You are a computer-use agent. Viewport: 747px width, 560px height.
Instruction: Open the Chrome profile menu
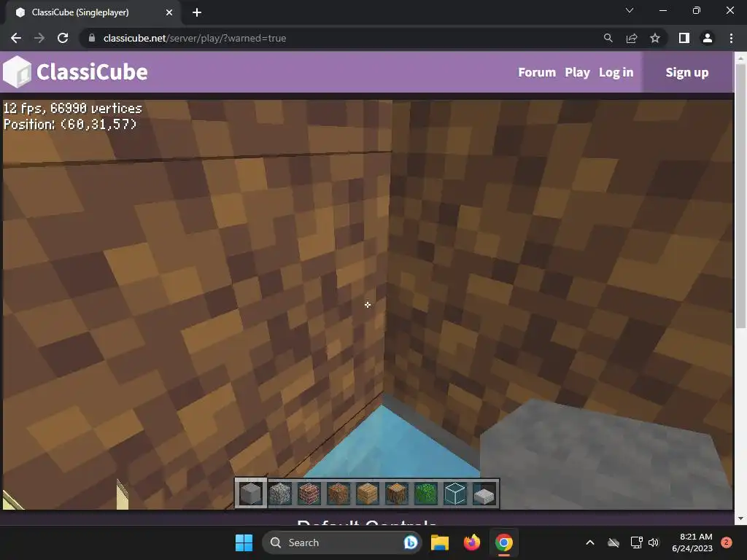click(708, 38)
